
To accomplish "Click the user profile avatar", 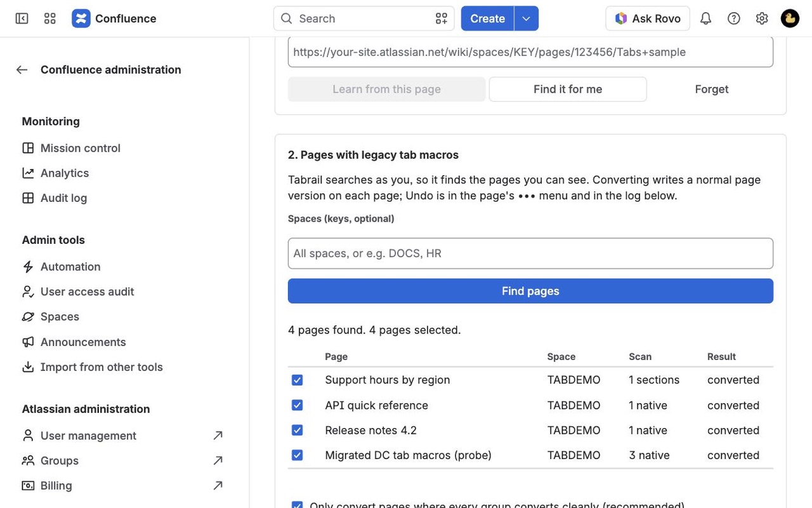I will tap(790, 18).
